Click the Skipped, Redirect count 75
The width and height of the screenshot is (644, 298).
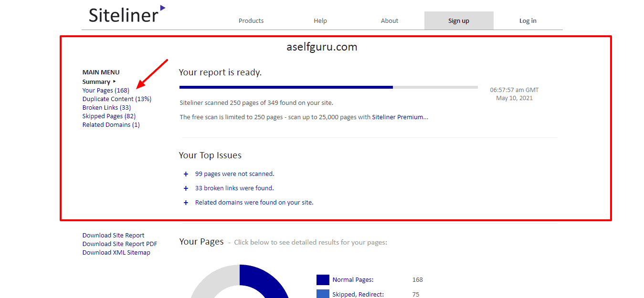[x=415, y=294]
